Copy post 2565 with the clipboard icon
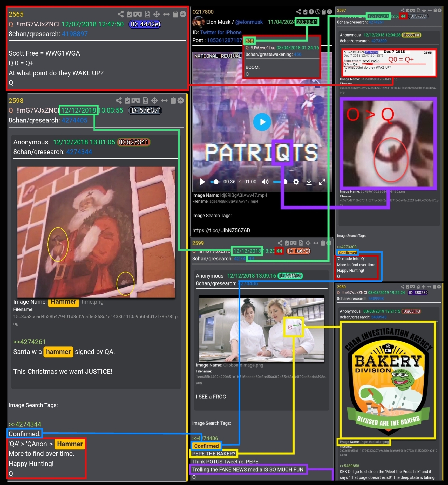 coord(175,14)
